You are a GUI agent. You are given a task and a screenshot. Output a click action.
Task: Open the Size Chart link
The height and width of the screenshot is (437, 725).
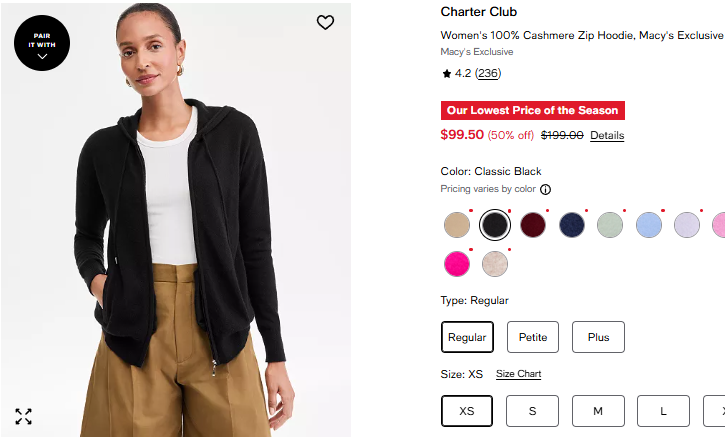[x=518, y=374]
